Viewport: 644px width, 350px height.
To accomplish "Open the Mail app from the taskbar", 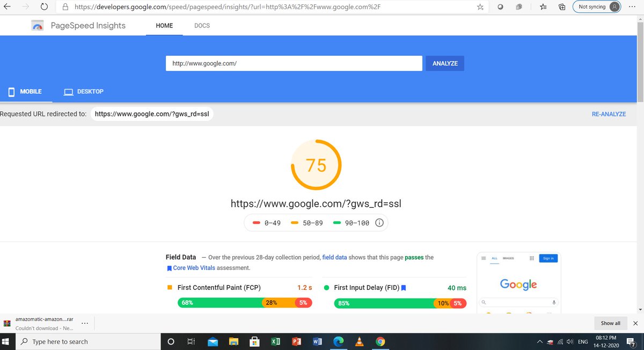I will 213,341.
